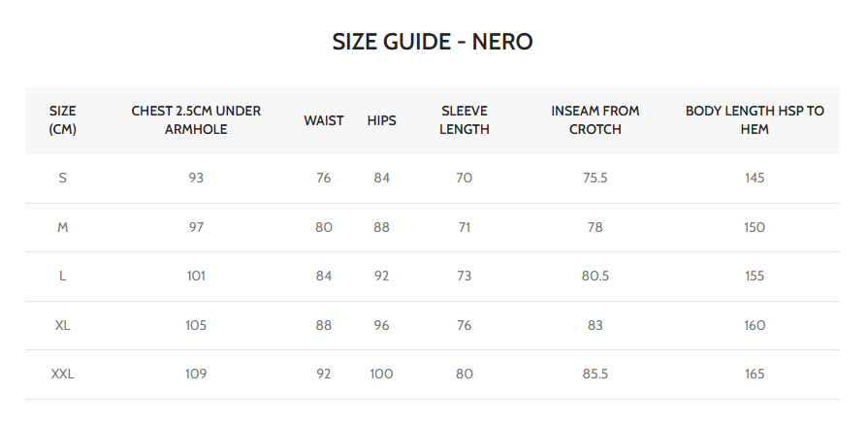The image size is (868, 424).
Task: Select body length 150 for size M
Action: 755,227
